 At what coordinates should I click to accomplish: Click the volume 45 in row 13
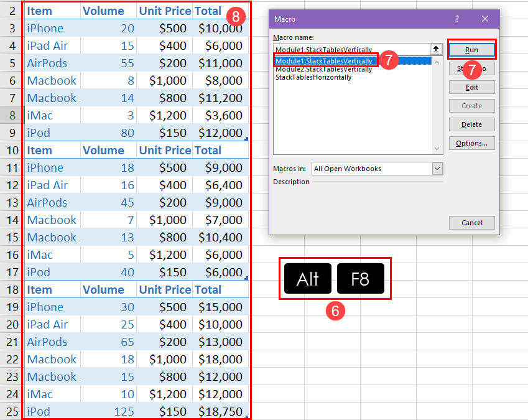coord(109,202)
